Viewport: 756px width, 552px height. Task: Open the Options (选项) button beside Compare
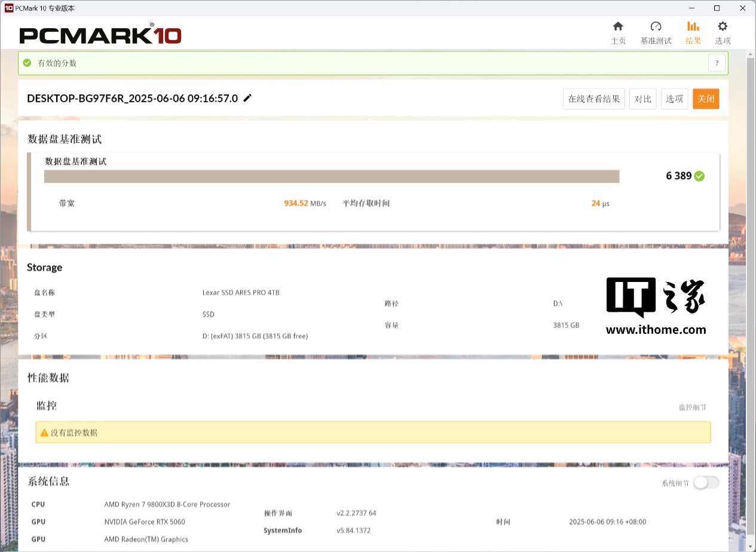tap(674, 99)
